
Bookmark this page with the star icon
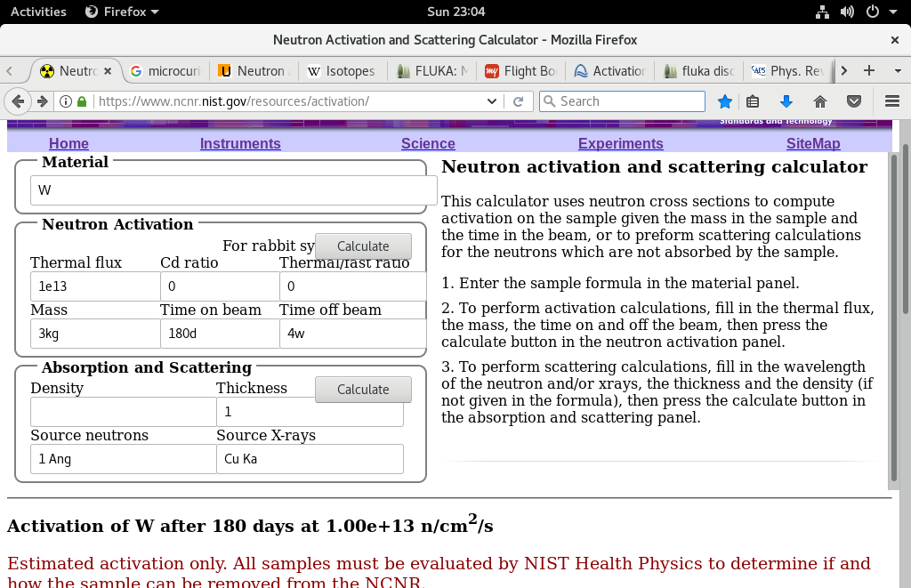pyautogui.click(x=724, y=101)
